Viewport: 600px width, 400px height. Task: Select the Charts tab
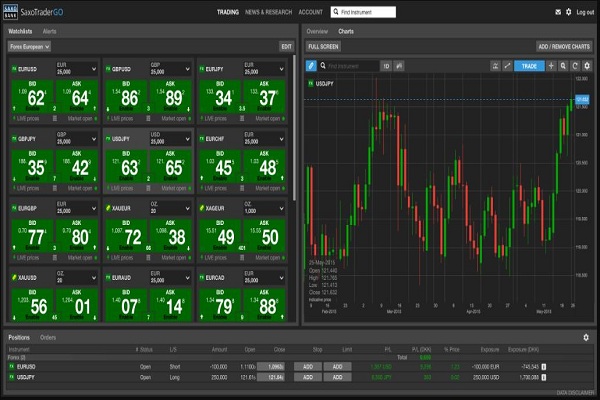(346, 31)
